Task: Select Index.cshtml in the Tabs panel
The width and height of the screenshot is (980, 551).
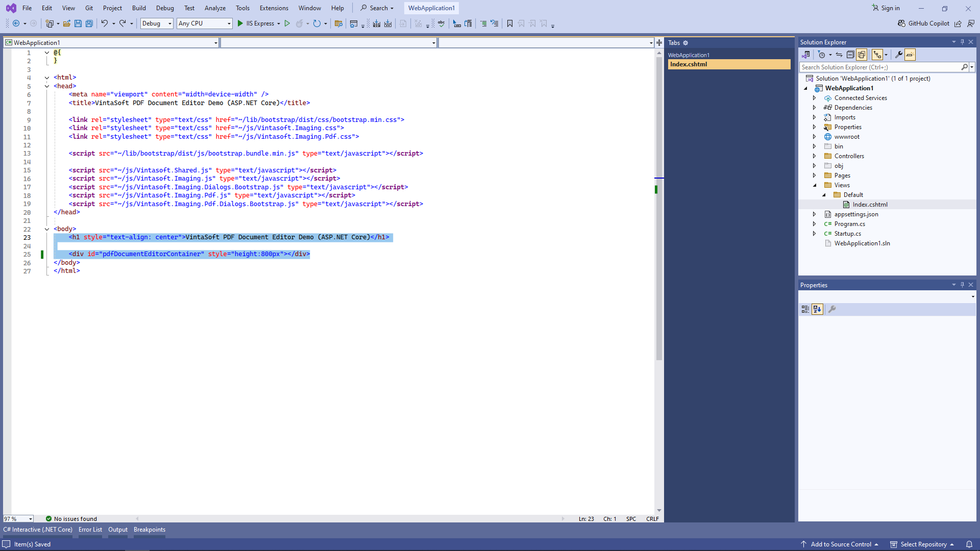Action: point(729,64)
